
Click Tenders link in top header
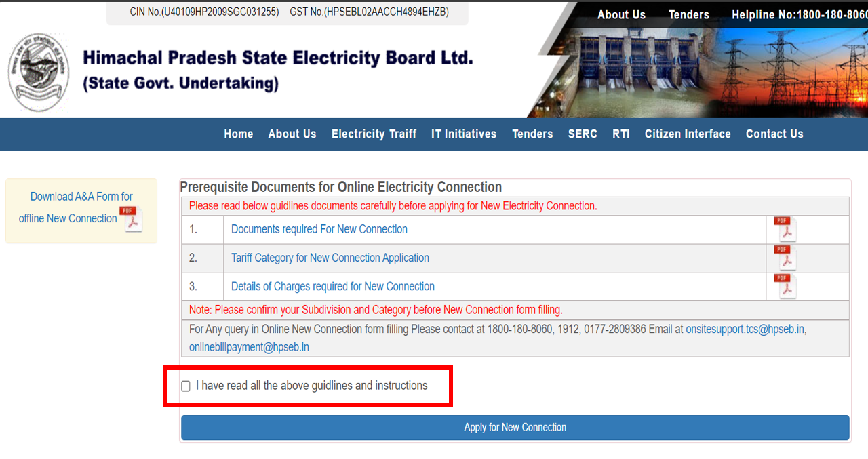pos(689,15)
